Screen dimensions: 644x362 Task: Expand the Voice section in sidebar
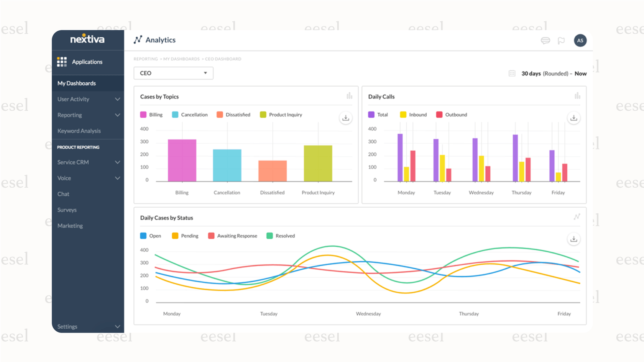click(x=88, y=178)
